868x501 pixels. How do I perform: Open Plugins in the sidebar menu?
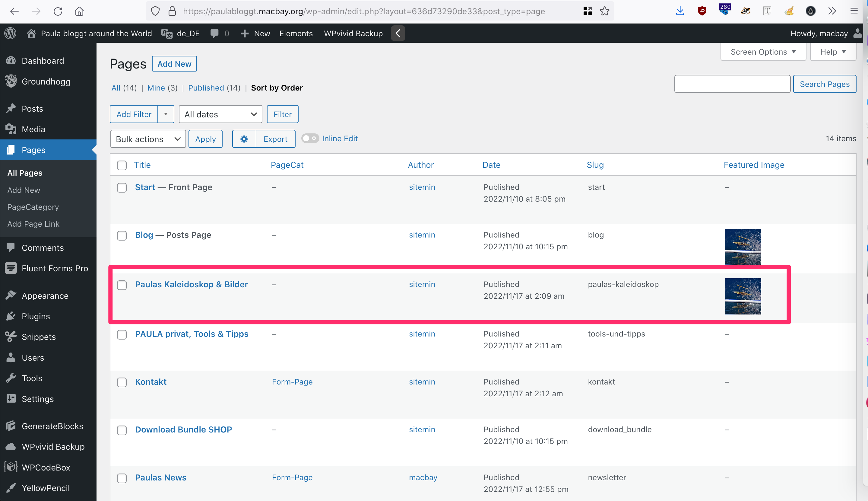(36, 316)
